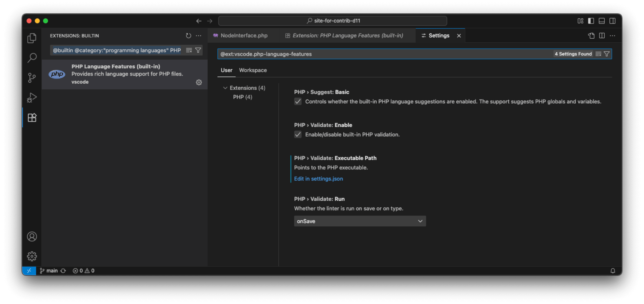
Task: Click the Search icon in activity bar
Action: [32, 58]
